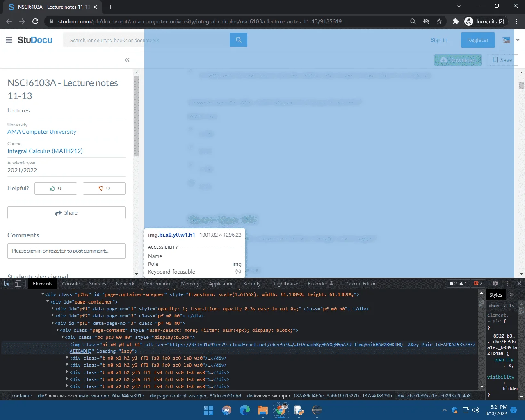Expand the pf2 div node
The width and height of the screenshot is (525, 420).
point(52,316)
